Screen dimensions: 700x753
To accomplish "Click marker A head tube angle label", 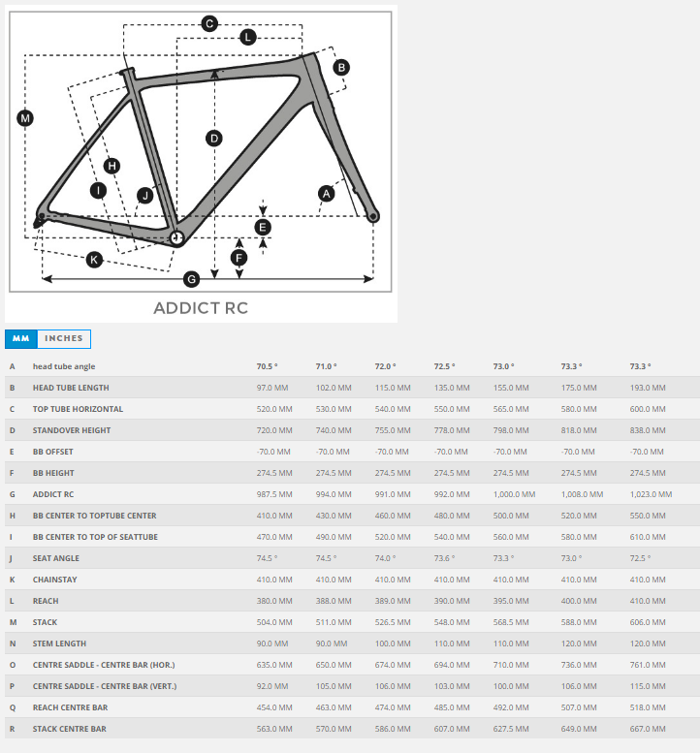I will (x=326, y=194).
